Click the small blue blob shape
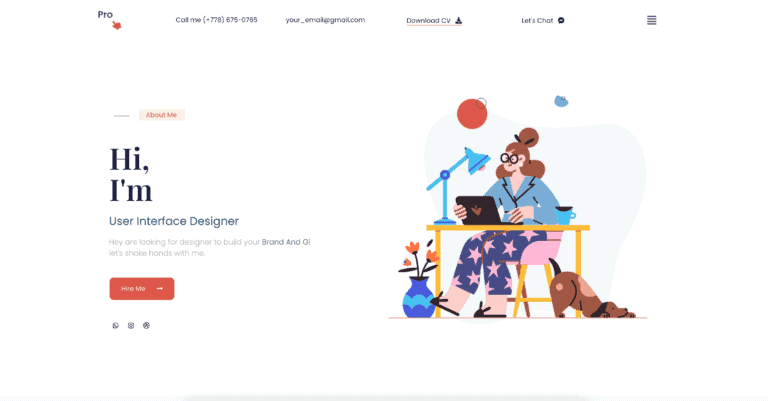 coord(561,101)
